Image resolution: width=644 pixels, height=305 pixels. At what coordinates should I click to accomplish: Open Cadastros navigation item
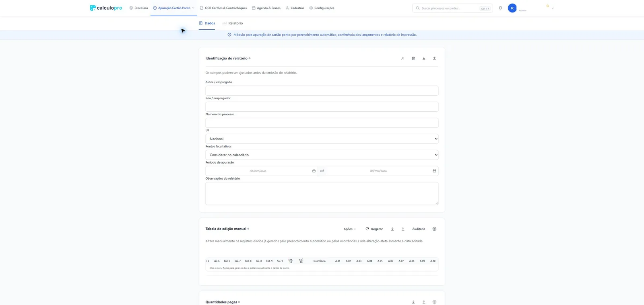pos(295,8)
